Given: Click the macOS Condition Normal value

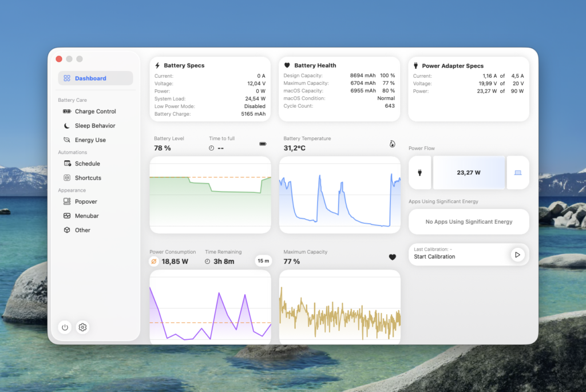Looking at the screenshot, I should point(386,98).
